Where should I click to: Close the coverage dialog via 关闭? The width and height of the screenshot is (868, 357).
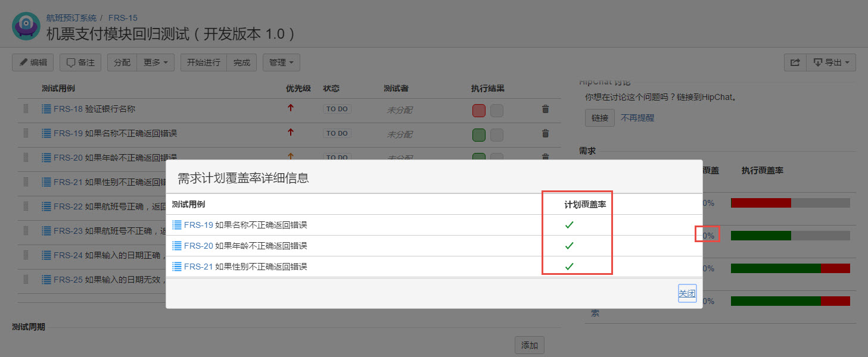687,293
